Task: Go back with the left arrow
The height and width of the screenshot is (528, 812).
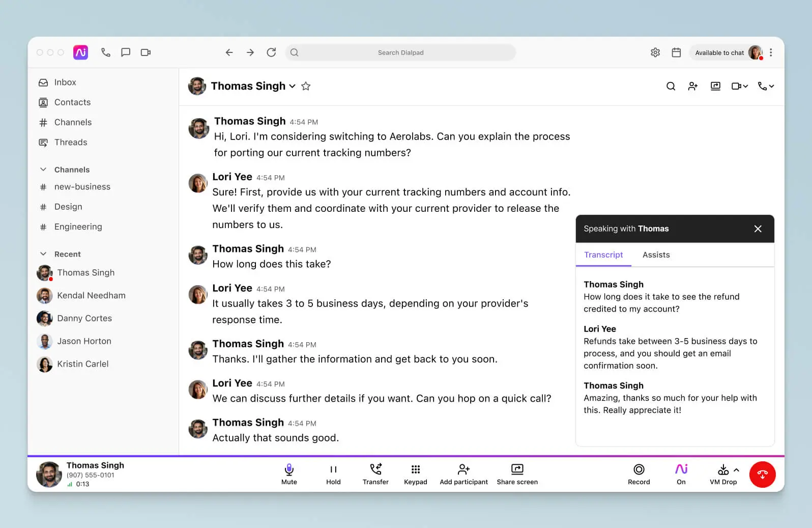Action: 229,52
